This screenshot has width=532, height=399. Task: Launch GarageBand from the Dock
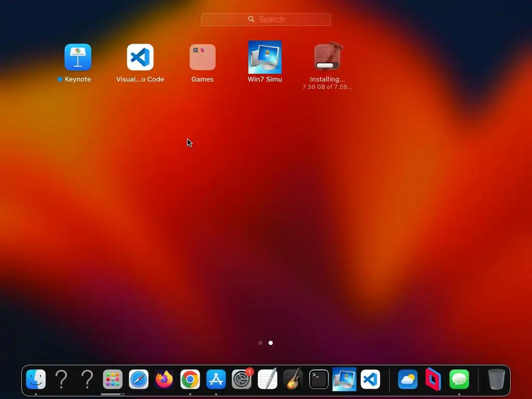click(293, 379)
